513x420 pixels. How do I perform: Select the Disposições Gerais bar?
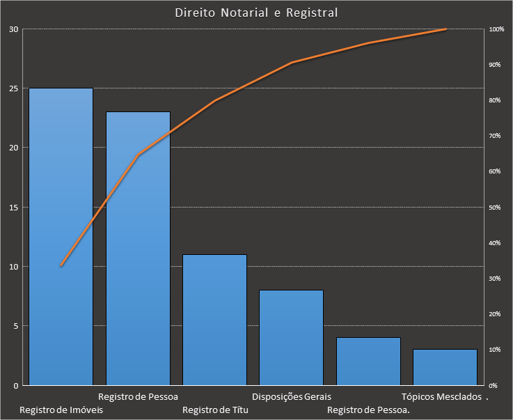[x=291, y=338]
